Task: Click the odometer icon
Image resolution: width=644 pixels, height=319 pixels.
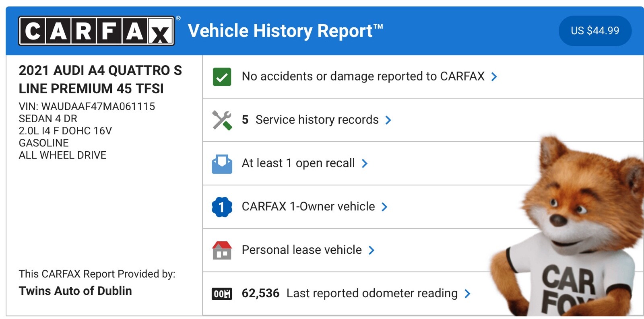Action: tap(222, 294)
